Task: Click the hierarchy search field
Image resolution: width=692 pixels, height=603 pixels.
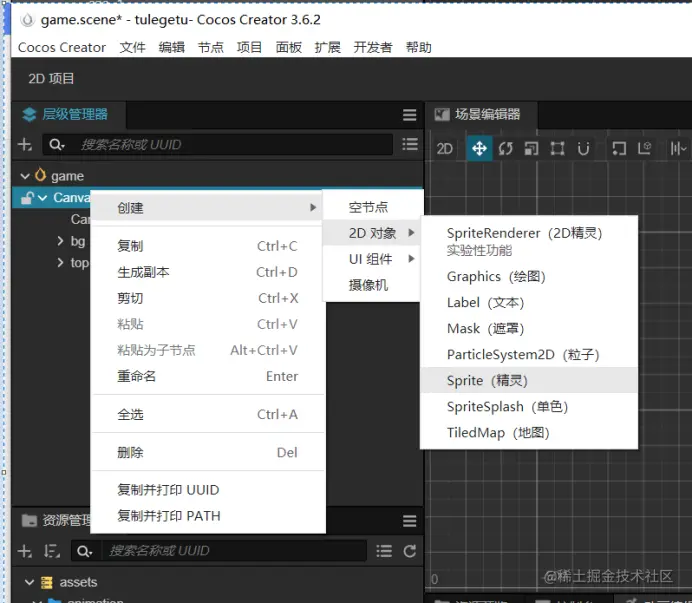Action: pos(217,144)
